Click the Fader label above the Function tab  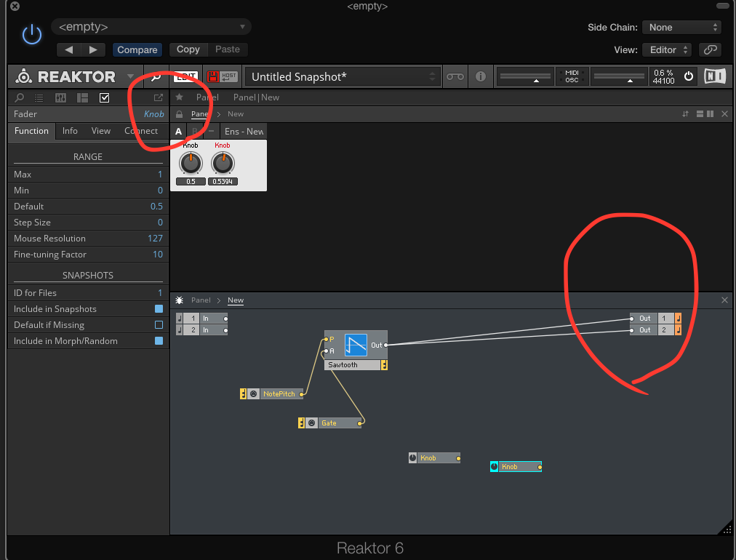25,114
